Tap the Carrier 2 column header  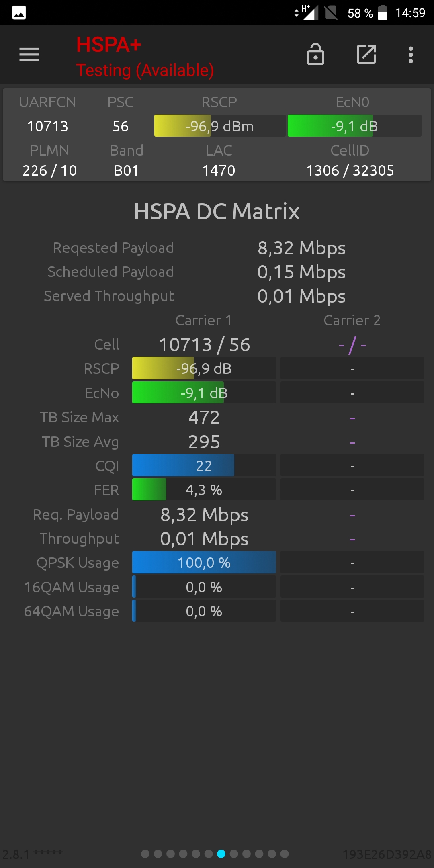click(x=352, y=320)
